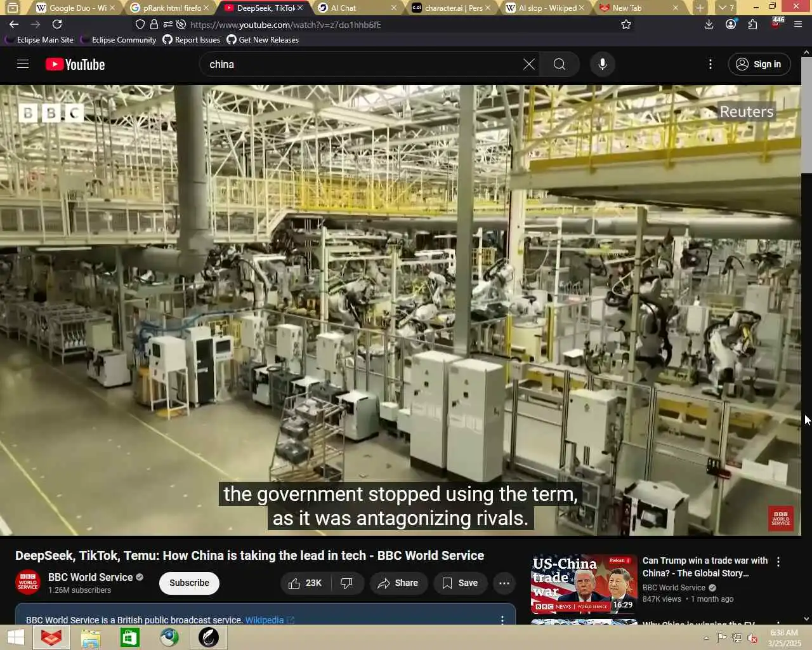Image resolution: width=812 pixels, height=650 pixels.
Task: Click the video player to pause
Action: [x=400, y=310]
